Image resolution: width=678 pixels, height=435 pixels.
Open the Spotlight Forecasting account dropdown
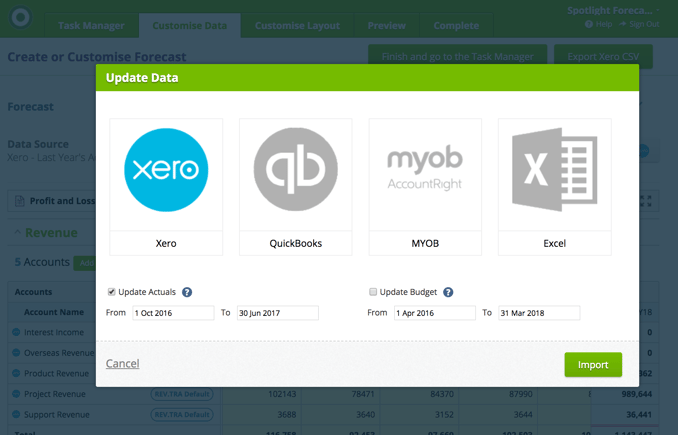click(x=613, y=10)
